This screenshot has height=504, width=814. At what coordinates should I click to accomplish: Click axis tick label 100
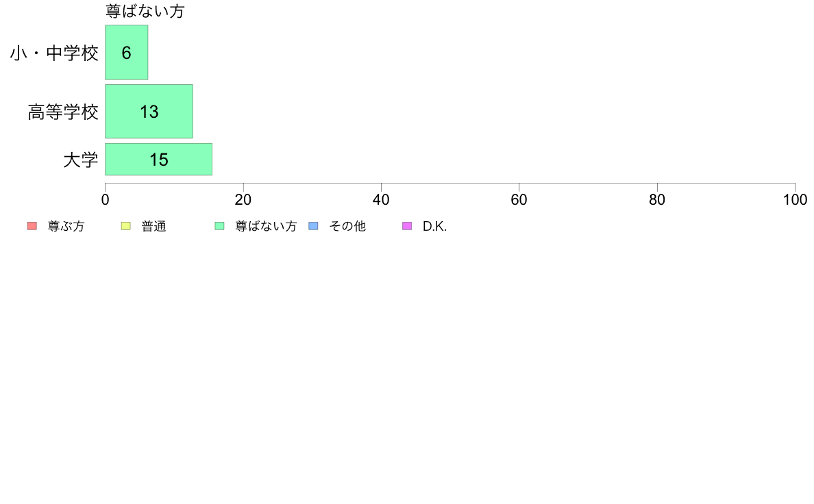coord(795,200)
